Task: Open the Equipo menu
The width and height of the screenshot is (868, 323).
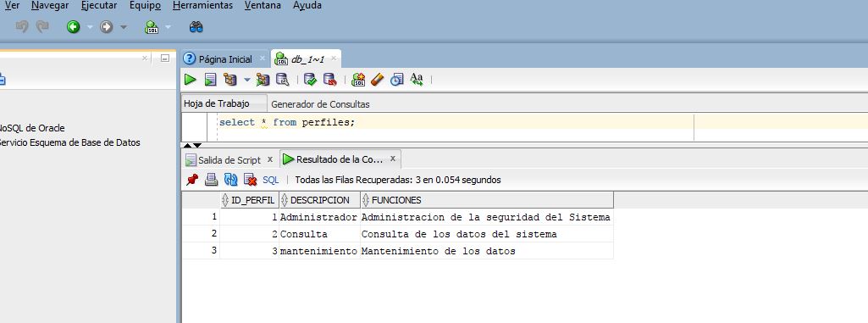Action: [x=145, y=6]
